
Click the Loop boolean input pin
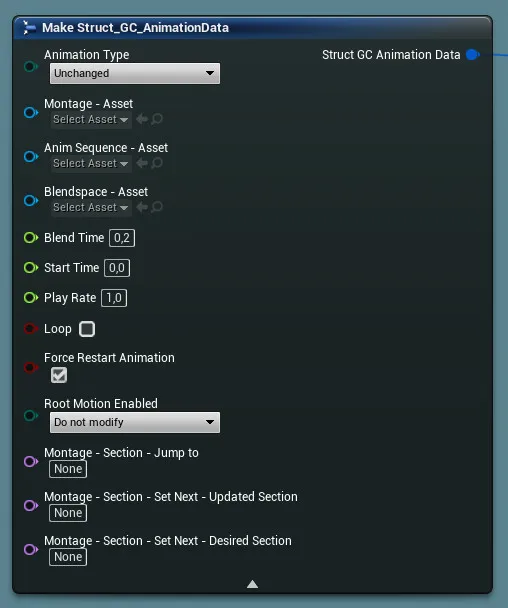[x=31, y=329]
